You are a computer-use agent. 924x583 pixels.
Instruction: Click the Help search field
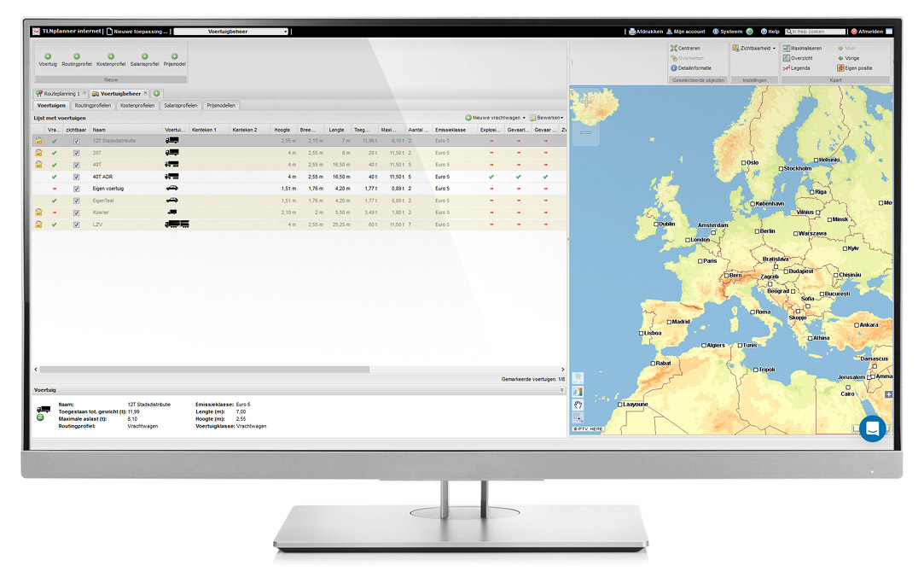pyautogui.click(x=816, y=32)
